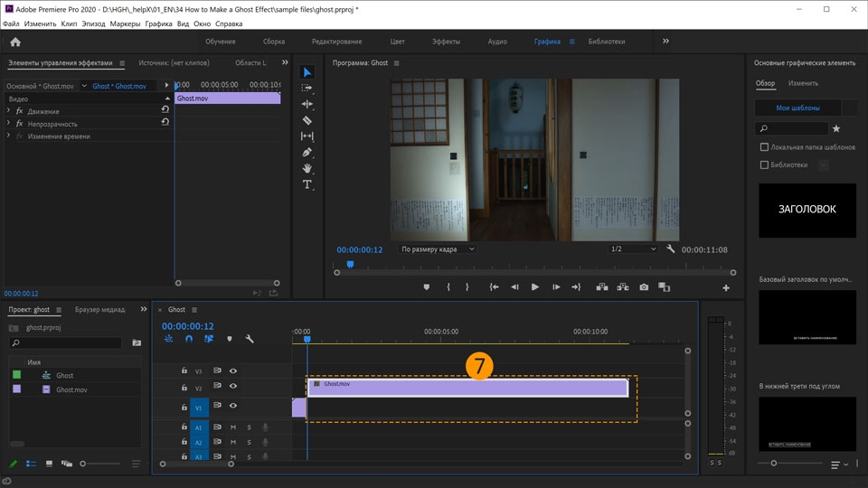
Task: Check the Библиотеки checkbox
Action: tap(764, 165)
